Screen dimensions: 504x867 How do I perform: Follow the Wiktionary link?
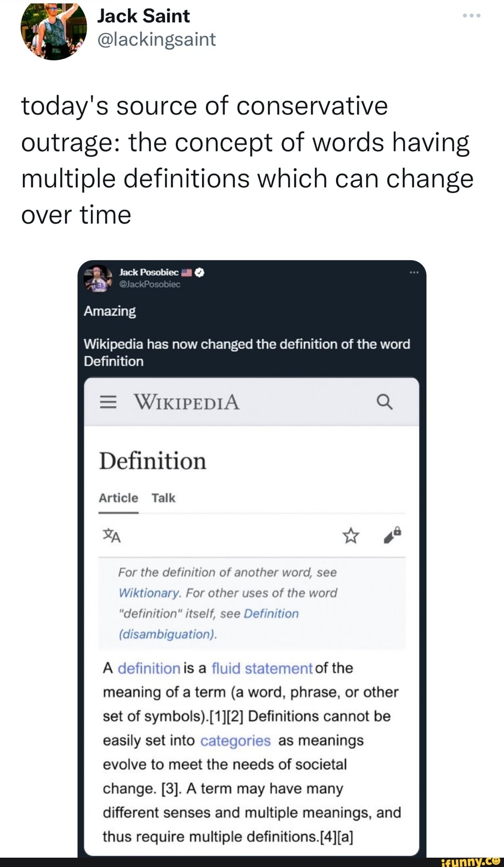[x=149, y=593]
